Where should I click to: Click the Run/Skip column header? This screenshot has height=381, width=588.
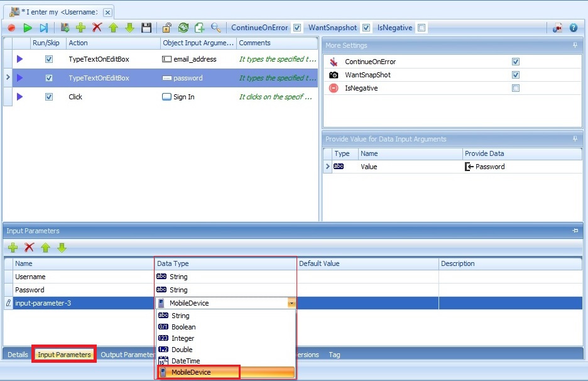click(48, 43)
